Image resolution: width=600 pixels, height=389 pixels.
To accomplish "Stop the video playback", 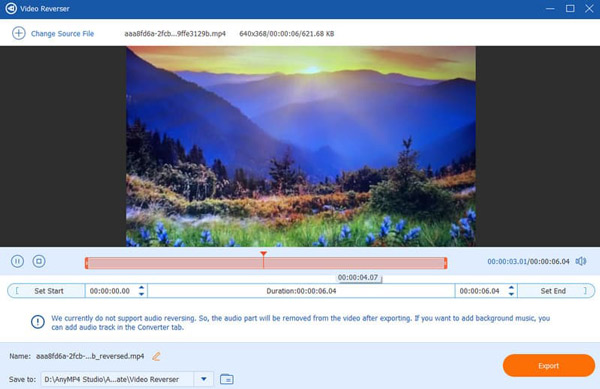I will point(39,261).
